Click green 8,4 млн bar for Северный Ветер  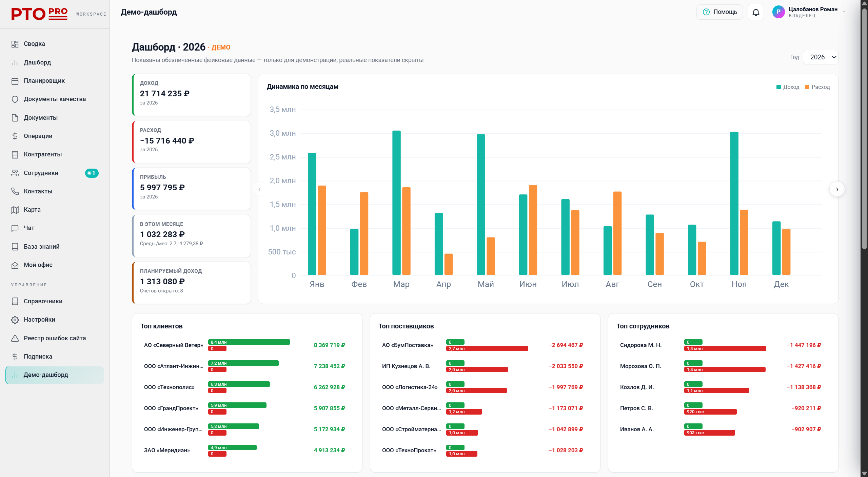[x=249, y=342]
